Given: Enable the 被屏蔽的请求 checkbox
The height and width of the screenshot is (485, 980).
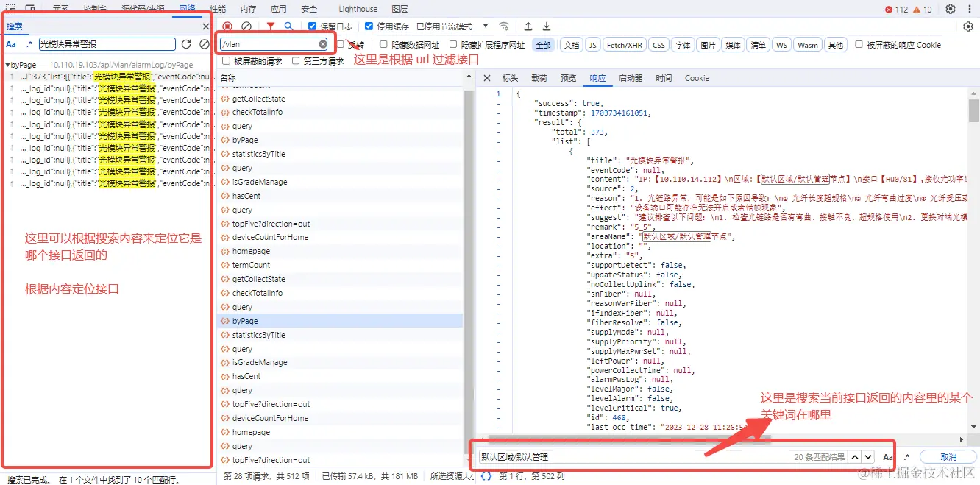Looking at the screenshot, I should click(x=227, y=61).
